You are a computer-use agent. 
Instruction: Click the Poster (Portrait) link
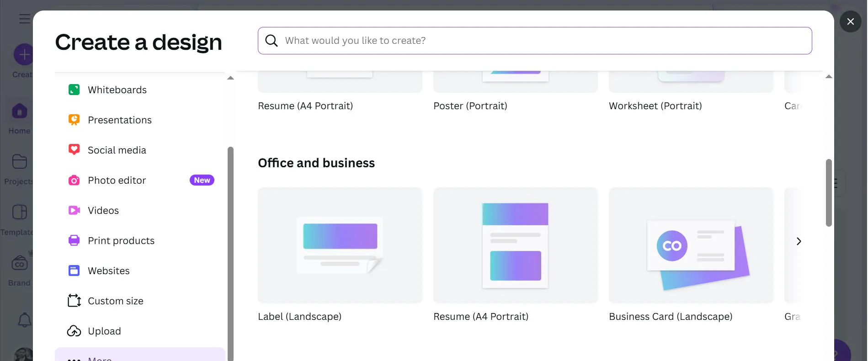pyautogui.click(x=470, y=106)
